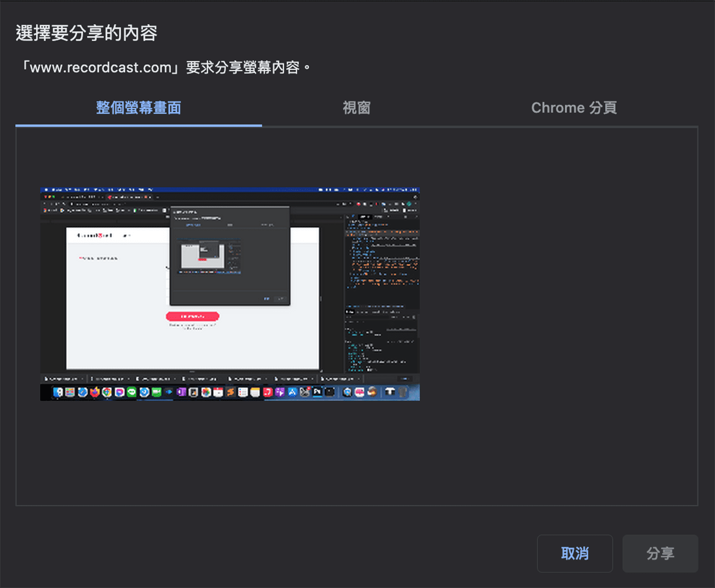This screenshot has height=588, width=715.
Task: Select the Photoshop Ps icon in the Dock
Action: coord(316,393)
